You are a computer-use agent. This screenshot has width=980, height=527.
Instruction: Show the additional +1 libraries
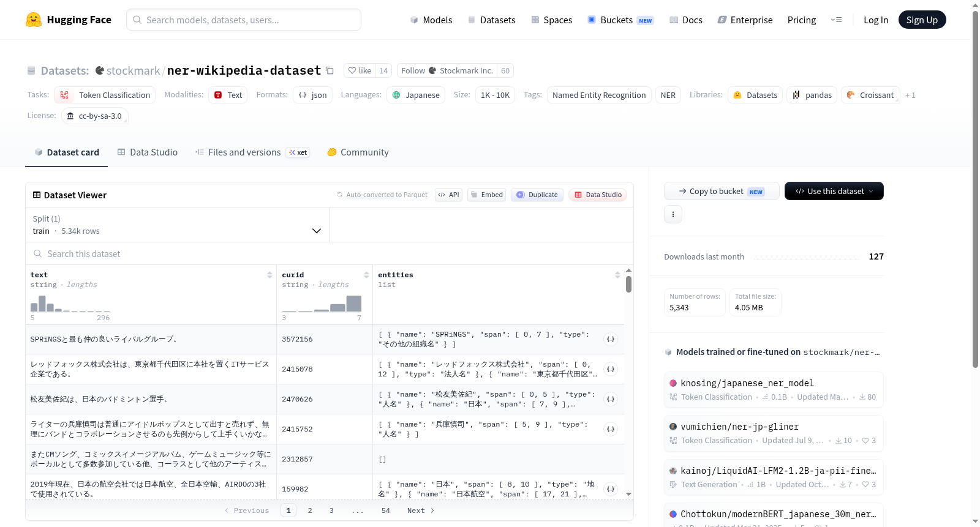pyautogui.click(x=910, y=95)
